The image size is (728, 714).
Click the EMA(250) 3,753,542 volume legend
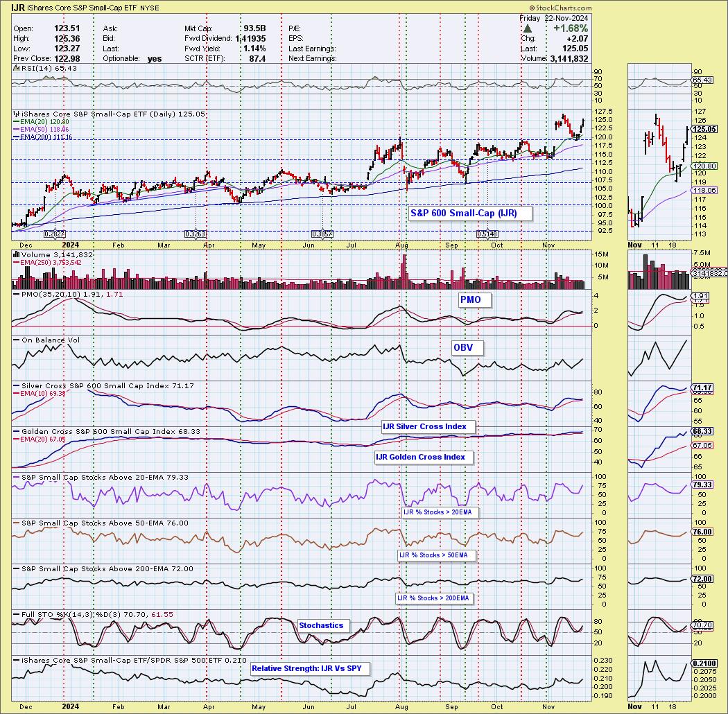point(47,262)
